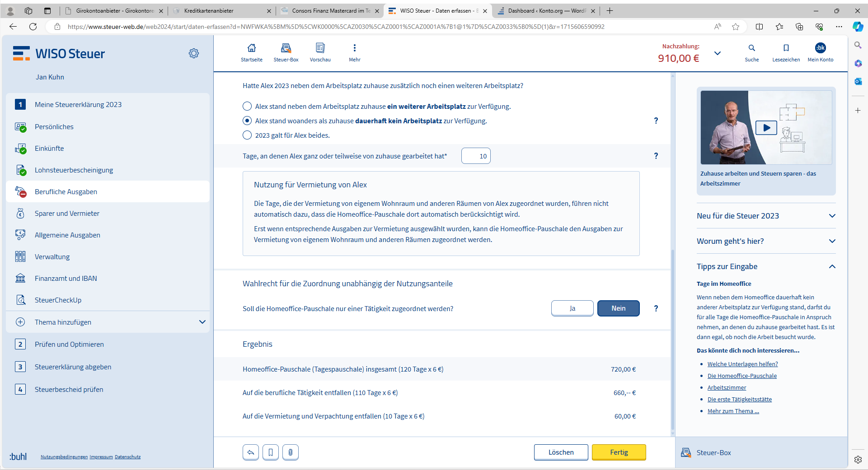The image size is (868, 470).
Task: Open Nutzungsbedingungen footer link
Action: [64, 457]
